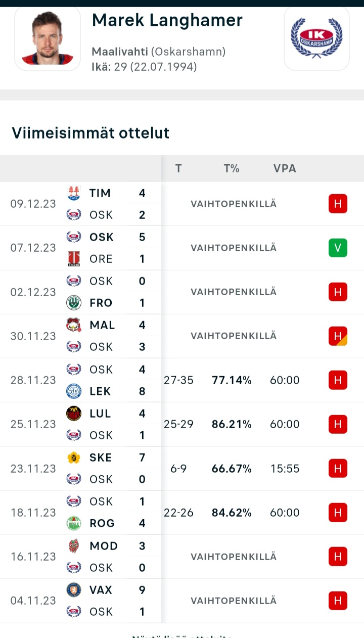Image resolution: width=364 pixels, height=638 pixels.
Task: Tap the Malmö team logo
Action: pyautogui.click(x=74, y=325)
